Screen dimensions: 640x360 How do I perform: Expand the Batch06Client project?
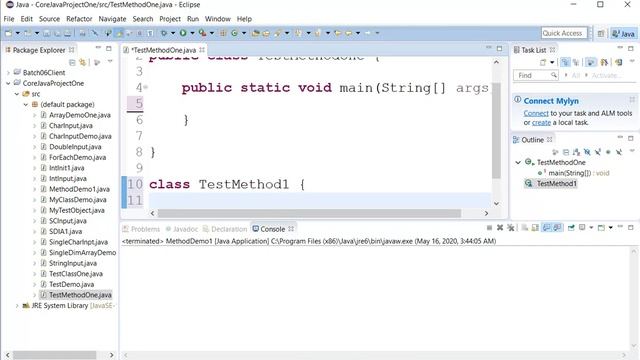(x=8, y=73)
